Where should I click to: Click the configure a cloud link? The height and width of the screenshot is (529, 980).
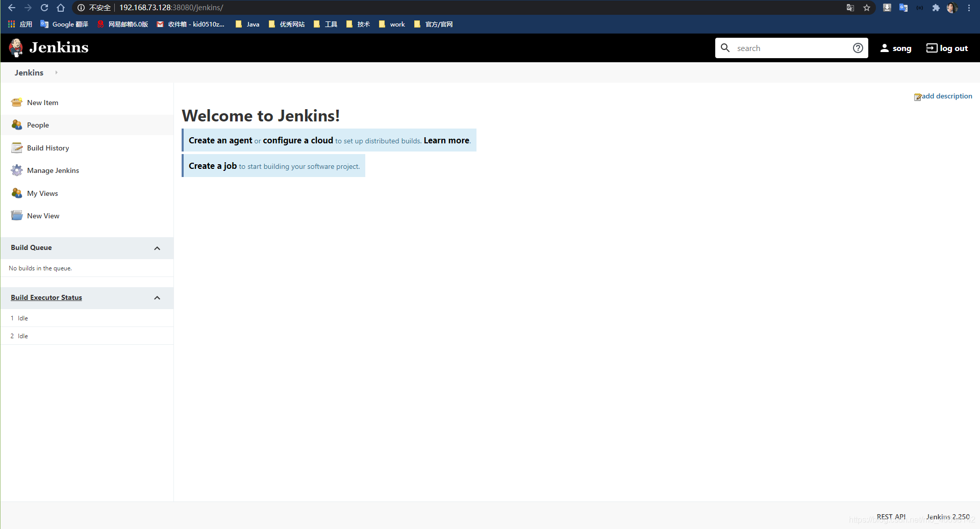[298, 140]
